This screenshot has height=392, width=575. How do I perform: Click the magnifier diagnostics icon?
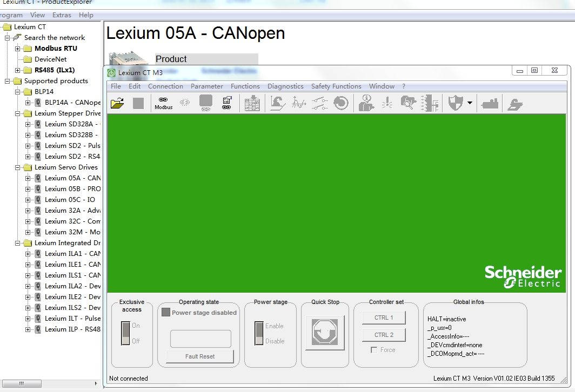pos(408,103)
